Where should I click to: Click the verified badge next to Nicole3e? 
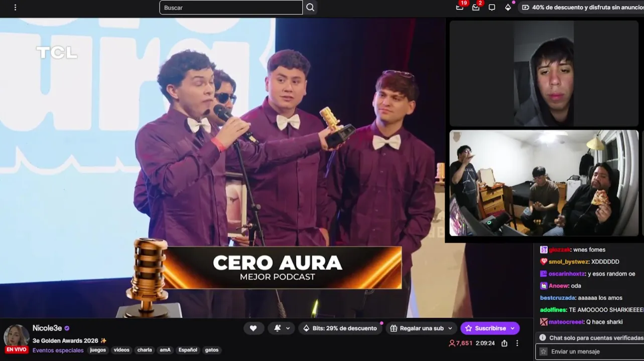point(67,328)
